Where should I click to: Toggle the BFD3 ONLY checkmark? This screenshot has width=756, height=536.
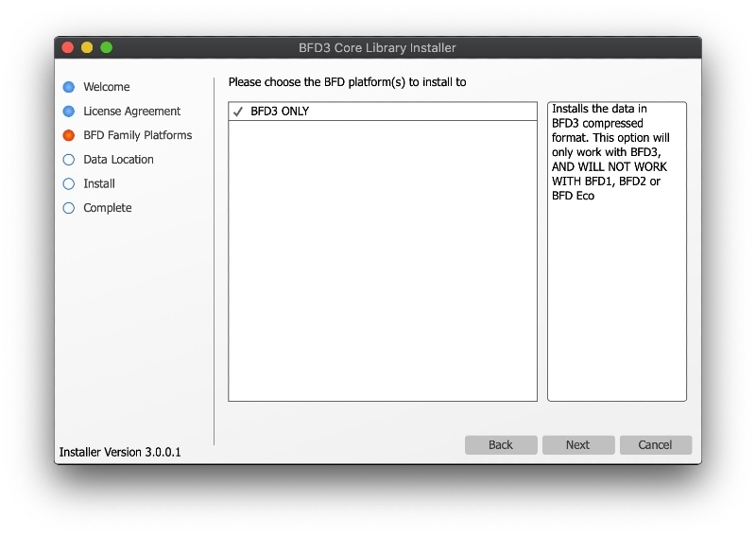(238, 112)
